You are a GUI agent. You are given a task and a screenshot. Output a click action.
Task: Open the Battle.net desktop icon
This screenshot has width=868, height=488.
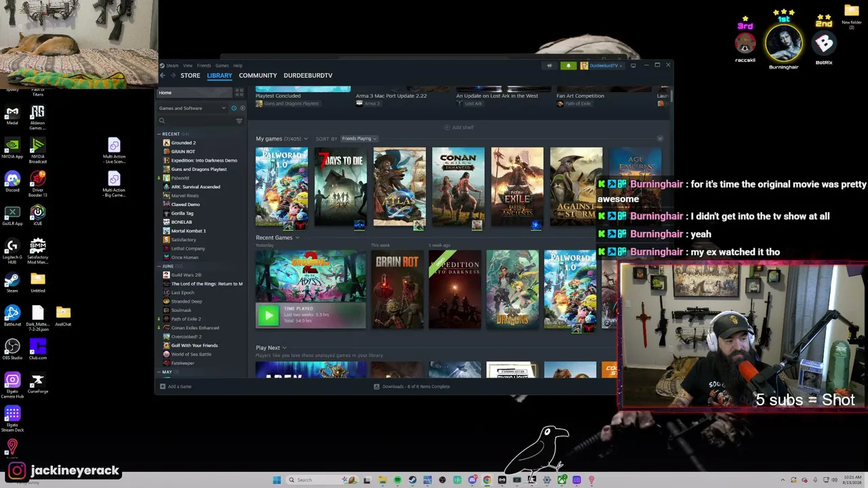click(x=12, y=316)
